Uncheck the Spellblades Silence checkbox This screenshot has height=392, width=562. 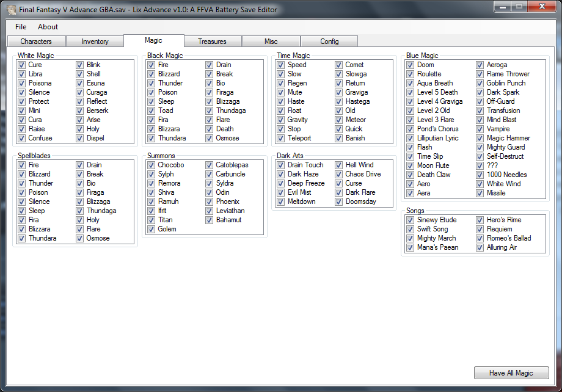[22, 201]
